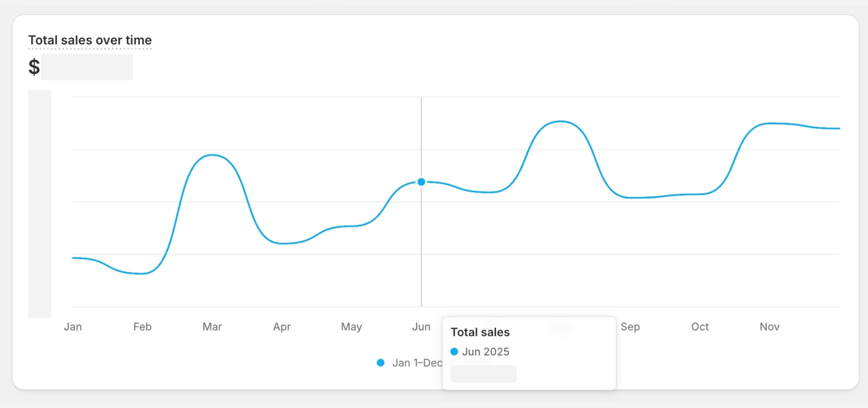Click the blue legend dot beside Jan 1–Dec
The height and width of the screenshot is (408, 868).
pyautogui.click(x=381, y=363)
